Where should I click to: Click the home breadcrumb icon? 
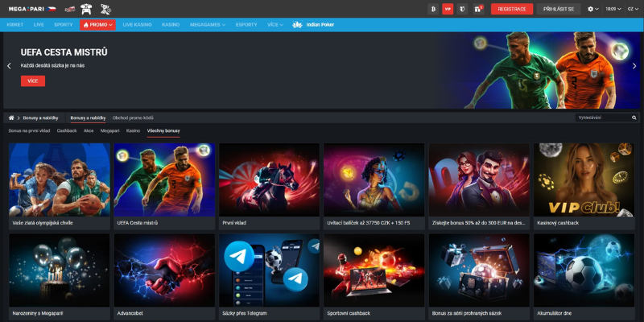pos(11,118)
